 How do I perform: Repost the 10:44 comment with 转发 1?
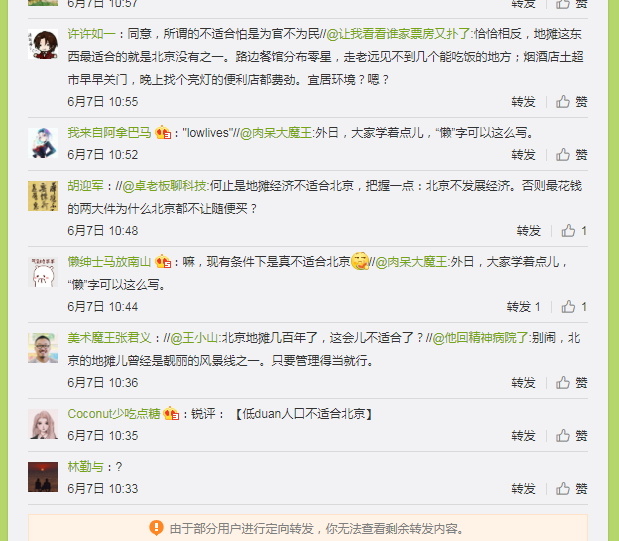(x=523, y=307)
